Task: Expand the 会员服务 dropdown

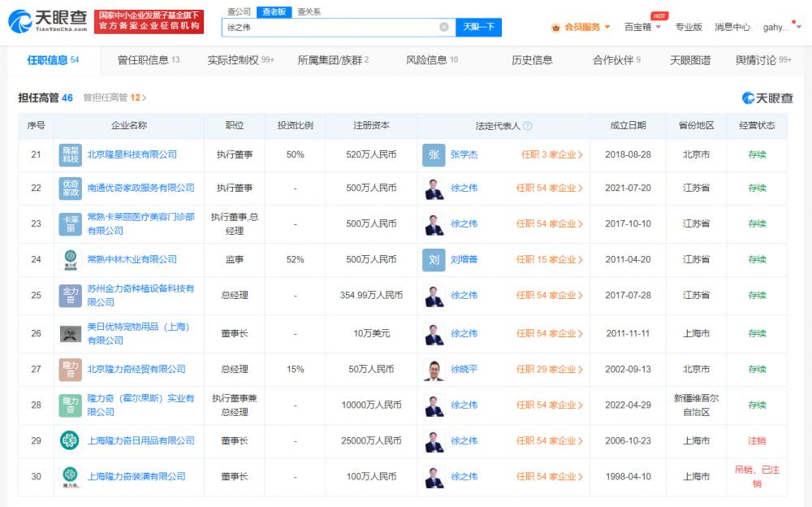Action: pyautogui.click(x=607, y=27)
